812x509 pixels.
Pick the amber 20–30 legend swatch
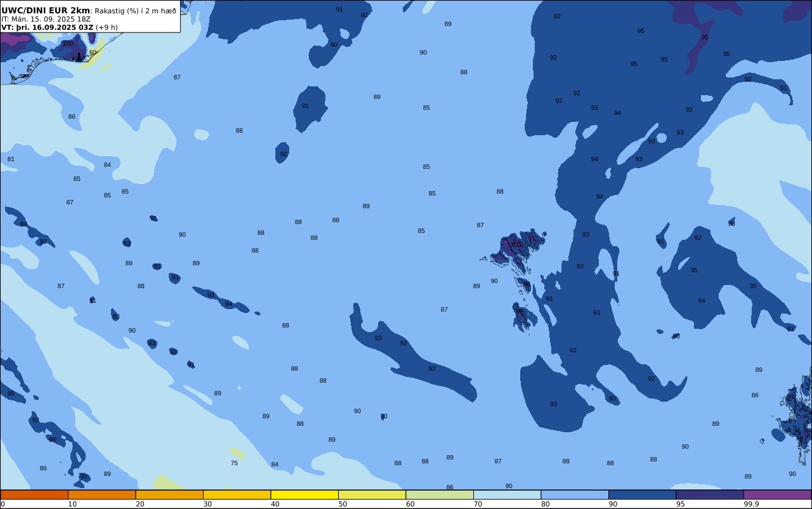169,494
